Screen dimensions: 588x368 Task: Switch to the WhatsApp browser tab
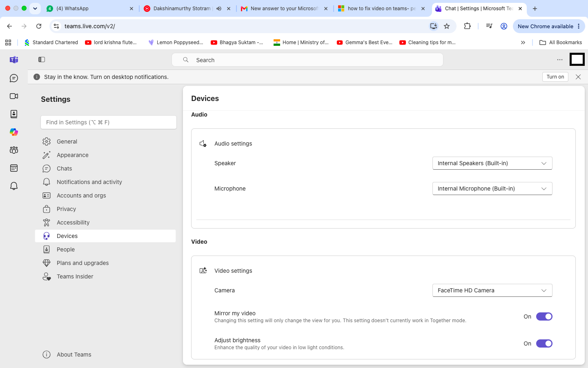click(x=90, y=8)
